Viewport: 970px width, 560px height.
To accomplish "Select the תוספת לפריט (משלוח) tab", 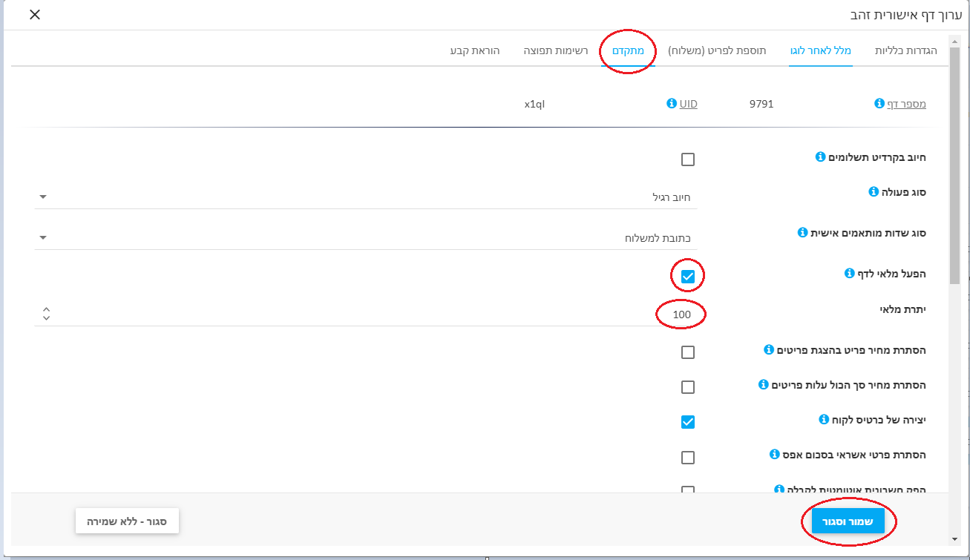I will tap(717, 50).
